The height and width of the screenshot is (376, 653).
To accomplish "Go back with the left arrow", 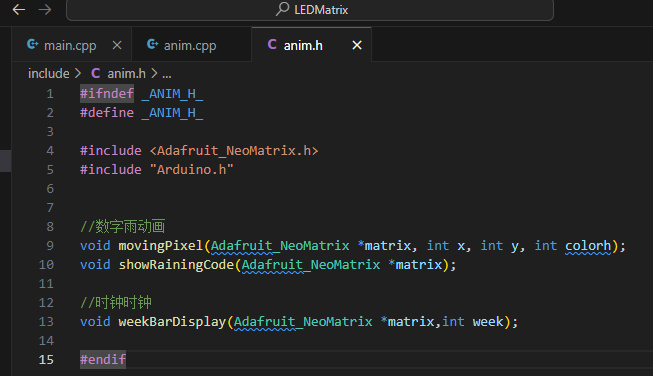I will (x=19, y=10).
